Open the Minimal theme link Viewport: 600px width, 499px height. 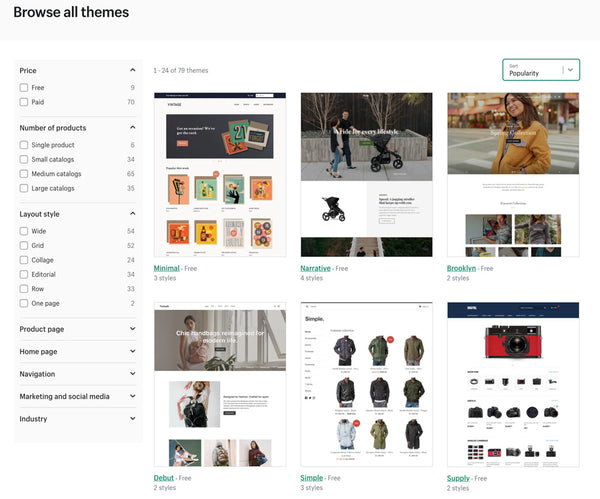point(166,268)
